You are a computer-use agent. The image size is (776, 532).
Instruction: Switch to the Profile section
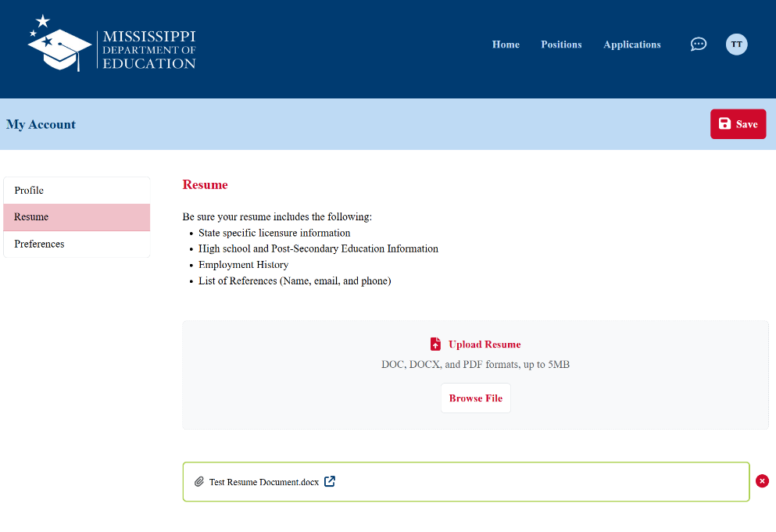28,190
